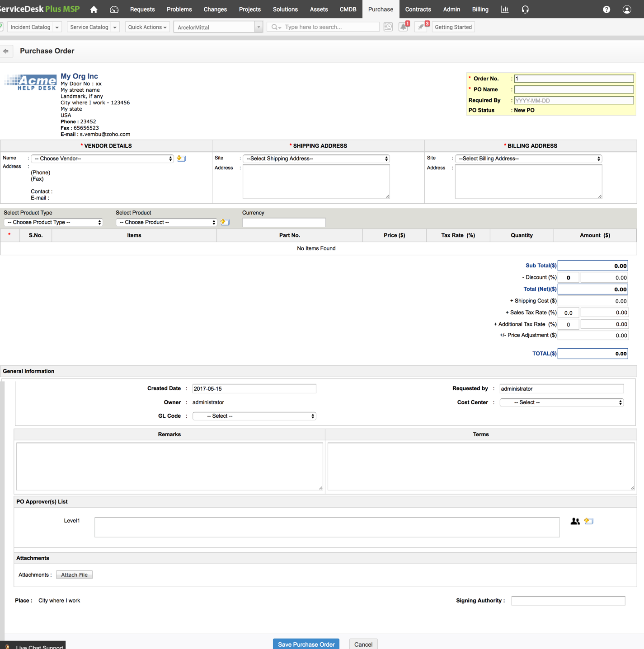644x649 pixels.
Task: Click the add new vendor icon
Action: (x=181, y=159)
